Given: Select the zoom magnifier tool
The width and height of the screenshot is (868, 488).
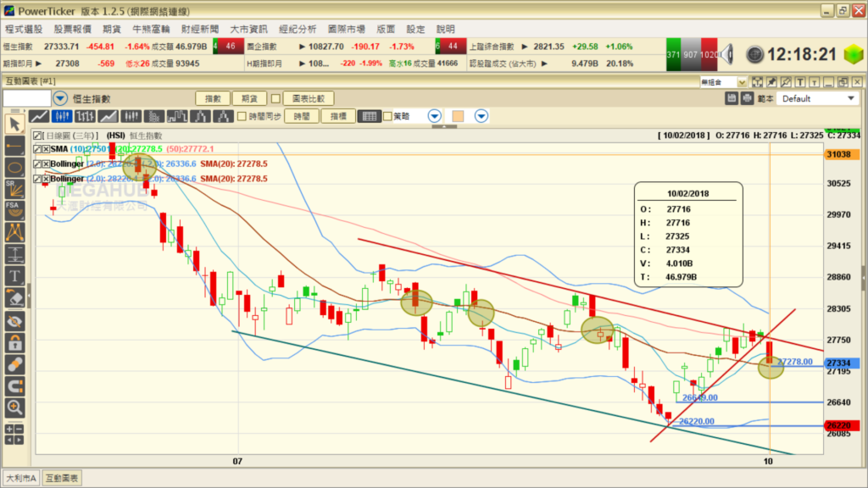Looking at the screenshot, I should [15, 408].
